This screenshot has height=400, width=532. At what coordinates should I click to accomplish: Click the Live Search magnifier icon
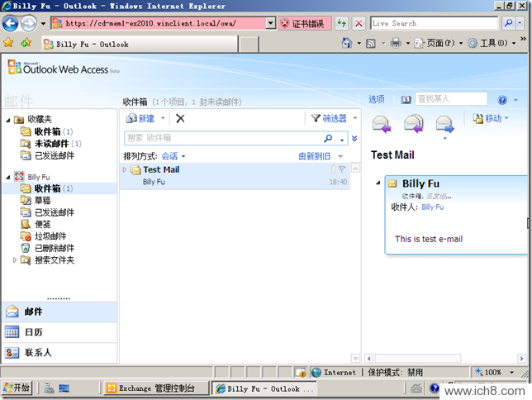[x=508, y=23]
